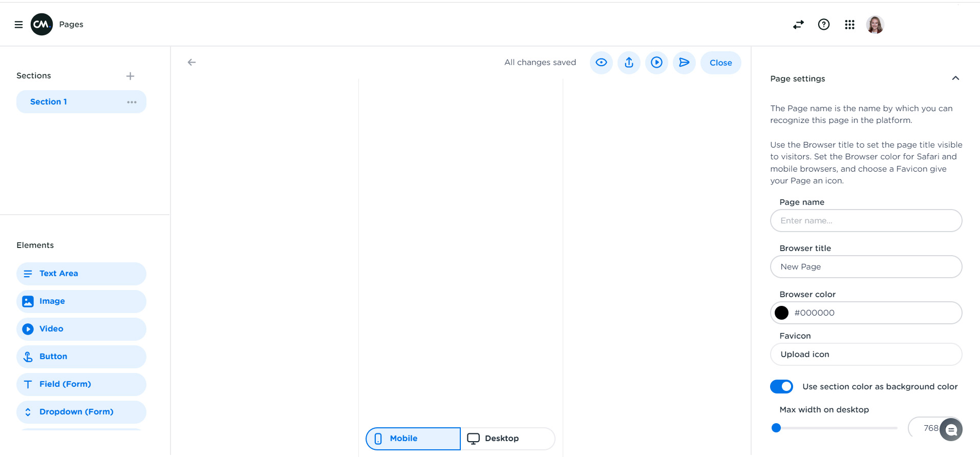
Task: Open Section 1 options menu
Action: pos(132,102)
